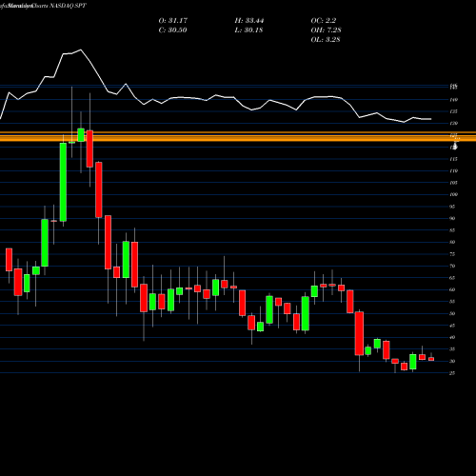This screenshot has height=476, width=476.
Task: Click the 60 price axis label
Action: point(452,289)
